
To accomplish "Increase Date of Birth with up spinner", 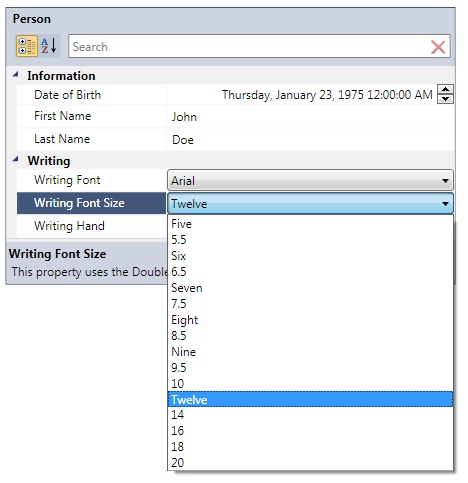I will tap(445, 90).
